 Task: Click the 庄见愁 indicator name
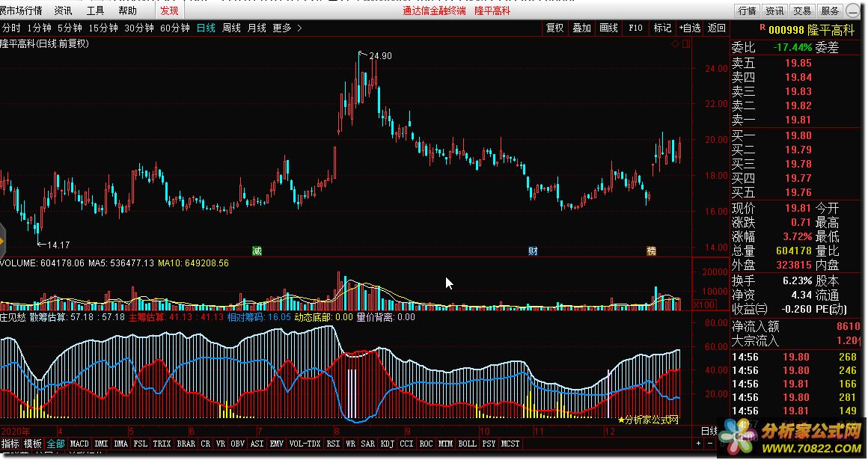(x=13, y=317)
